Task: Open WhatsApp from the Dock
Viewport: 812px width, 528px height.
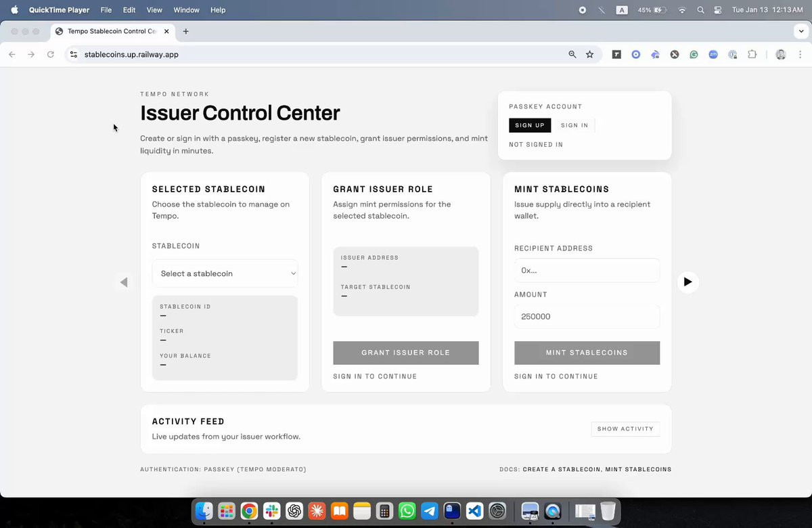Action: [x=407, y=511]
